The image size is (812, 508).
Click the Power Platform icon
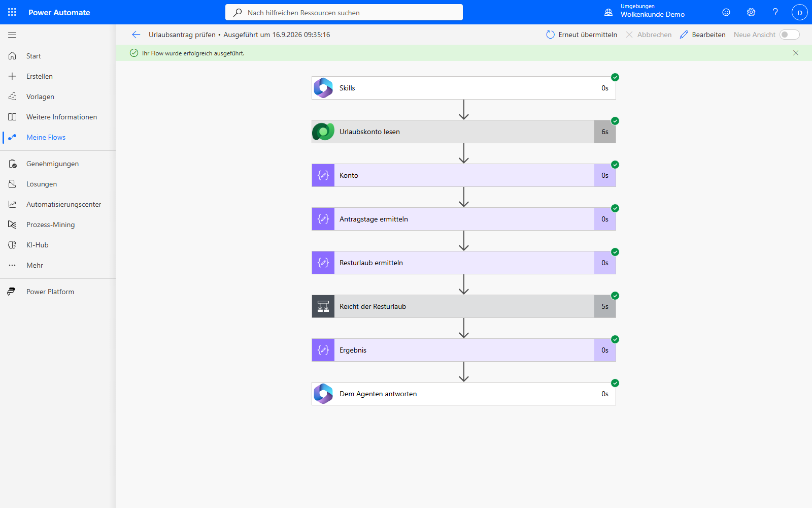coord(11,292)
